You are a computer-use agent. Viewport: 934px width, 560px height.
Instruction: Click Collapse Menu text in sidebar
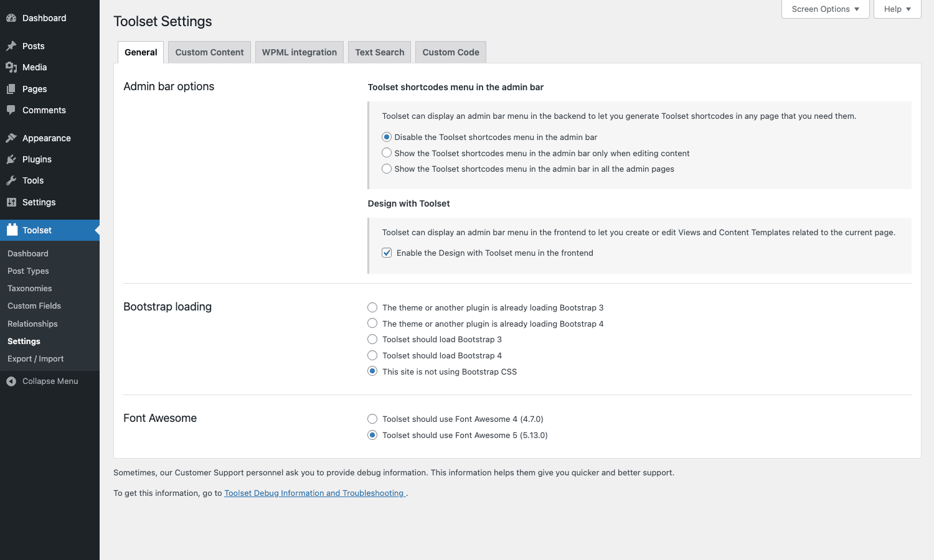coord(50,381)
